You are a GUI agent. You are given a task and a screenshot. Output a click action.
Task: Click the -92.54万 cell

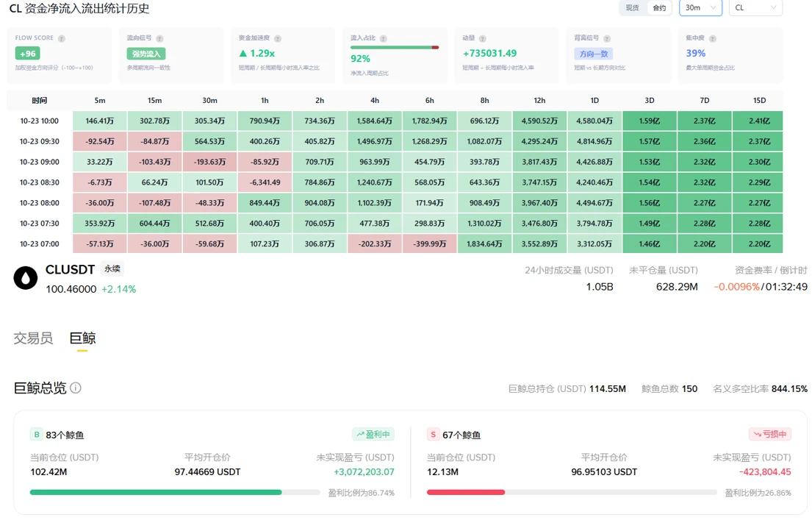(x=100, y=141)
